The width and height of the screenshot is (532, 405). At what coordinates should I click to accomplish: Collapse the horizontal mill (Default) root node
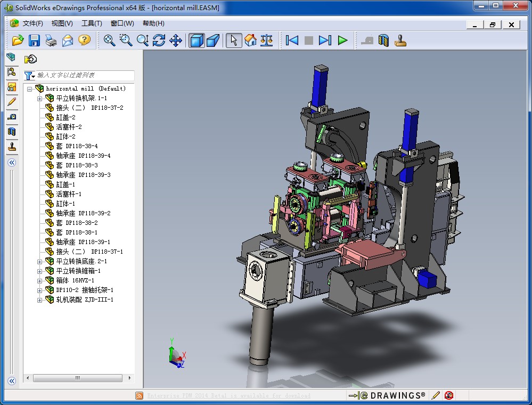click(30, 89)
